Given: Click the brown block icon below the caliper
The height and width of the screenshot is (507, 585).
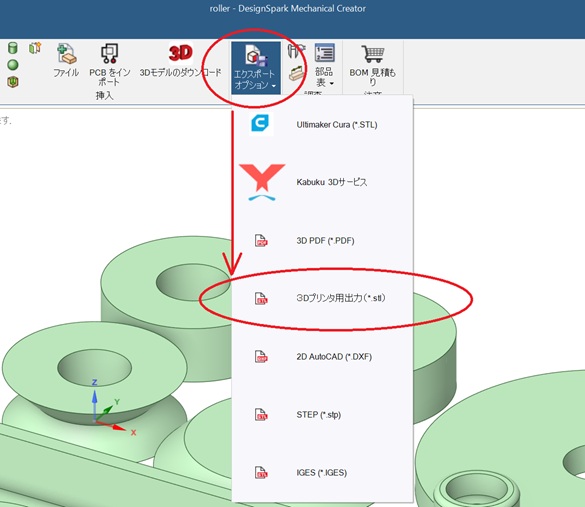Looking at the screenshot, I should point(297,73).
